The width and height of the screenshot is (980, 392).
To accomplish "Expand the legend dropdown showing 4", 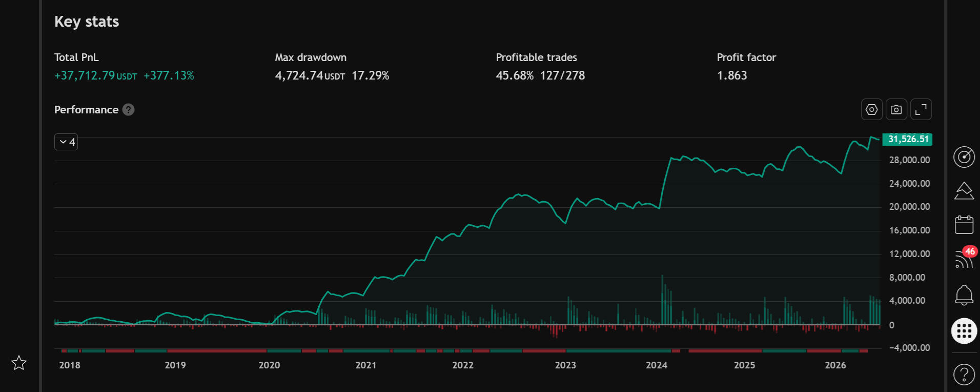I will click(x=66, y=142).
